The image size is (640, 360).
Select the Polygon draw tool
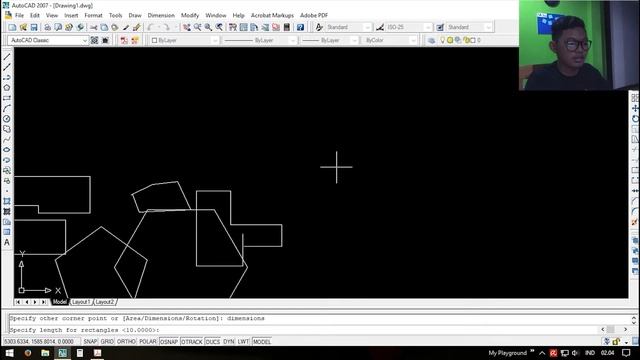point(7,88)
